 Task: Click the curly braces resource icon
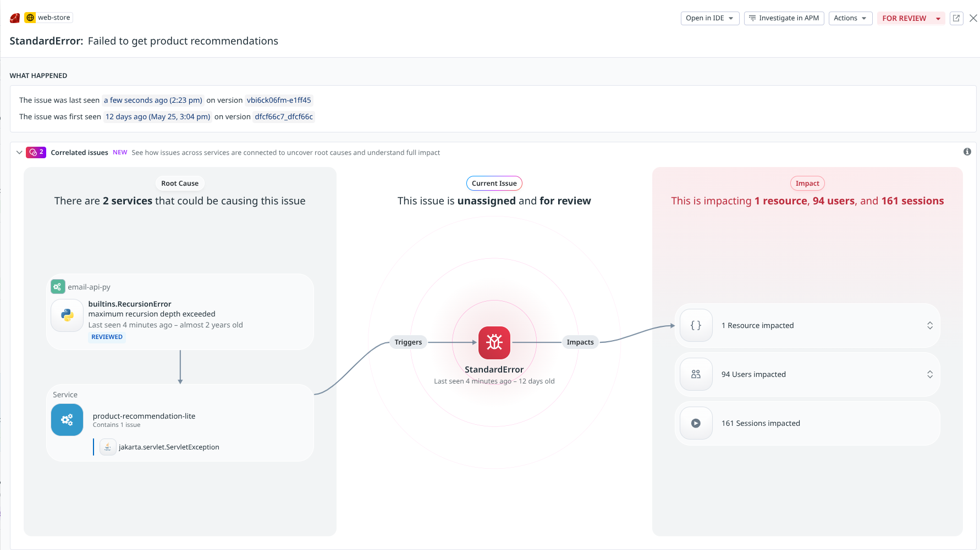click(x=696, y=325)
